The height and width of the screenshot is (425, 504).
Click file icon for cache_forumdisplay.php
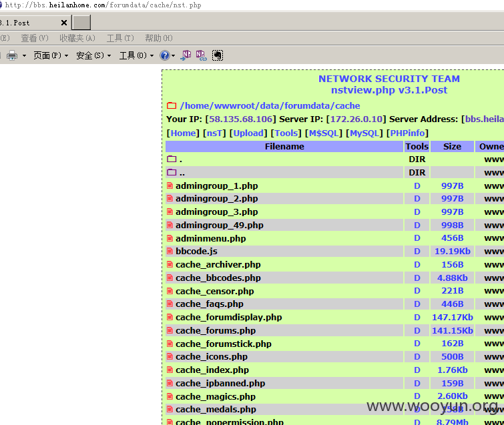tap(170, 317)
